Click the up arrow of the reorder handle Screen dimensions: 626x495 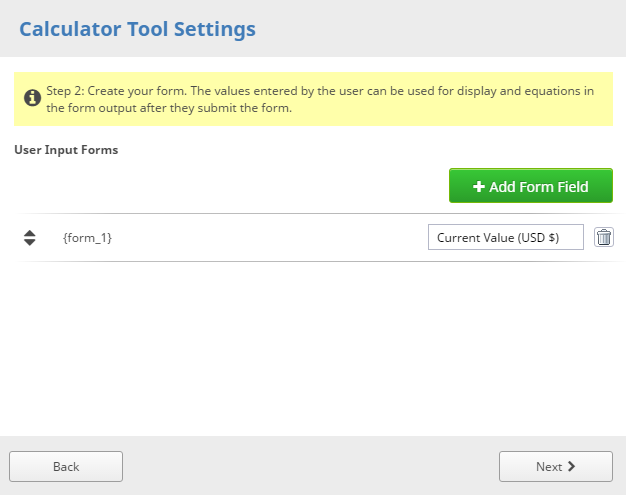(x=29, y=232)
